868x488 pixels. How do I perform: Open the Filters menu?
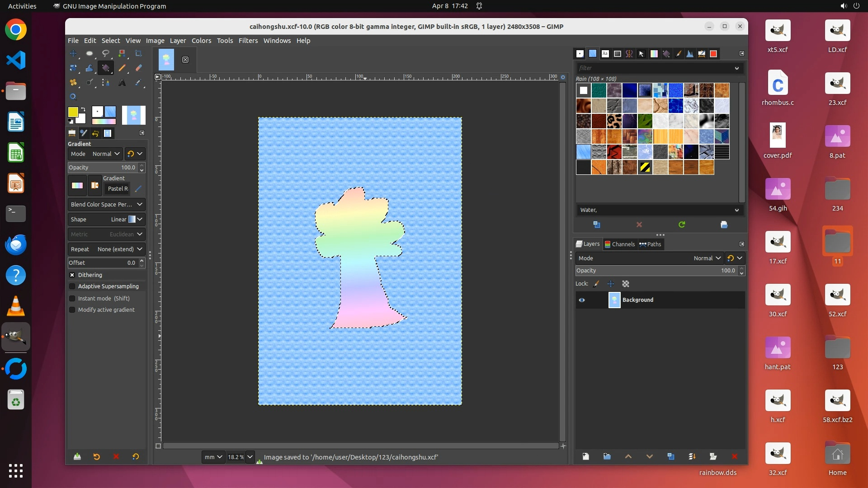(x=248, y=41)
